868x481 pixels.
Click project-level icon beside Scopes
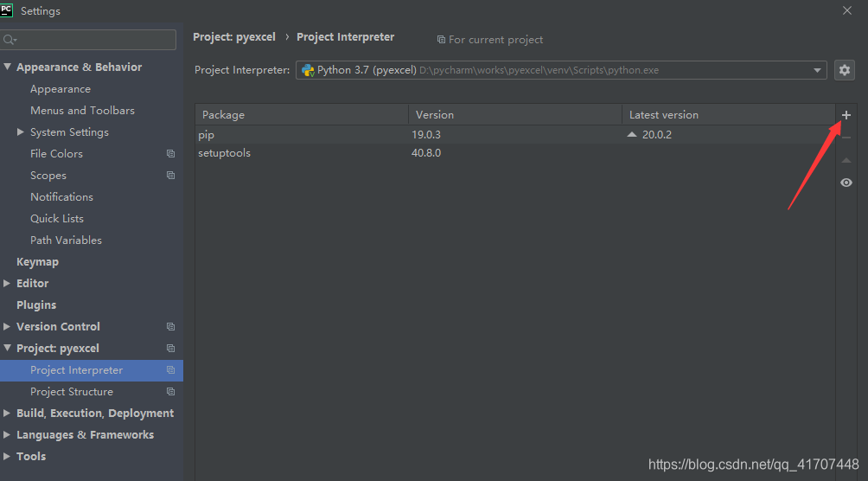click(x=170, y=175)
